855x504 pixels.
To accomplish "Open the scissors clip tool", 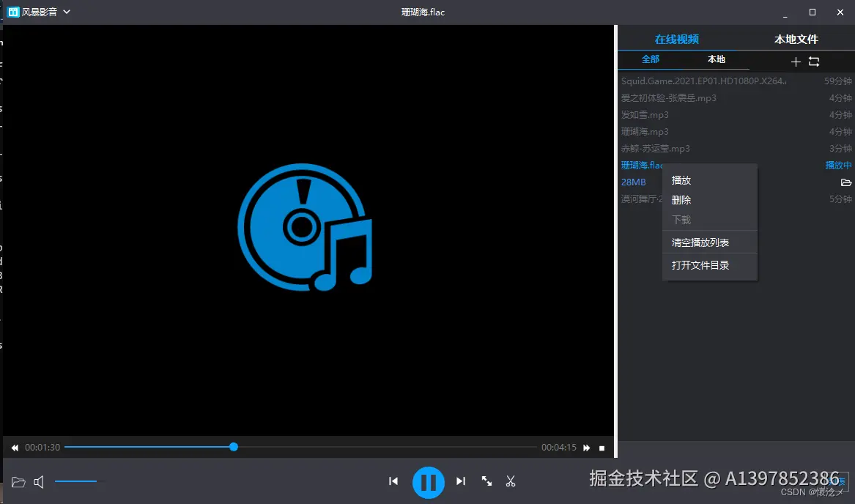I will (511, 481).
